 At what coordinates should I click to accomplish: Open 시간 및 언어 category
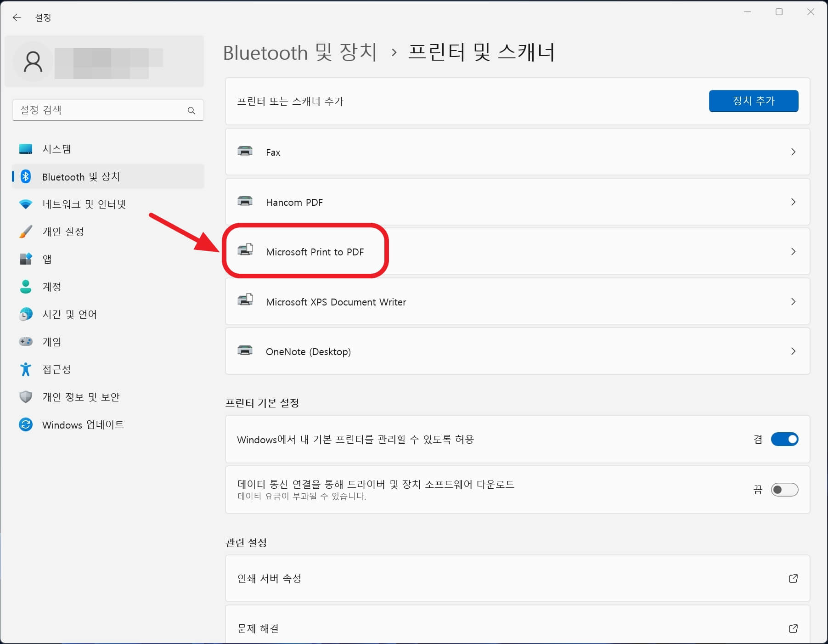click(x=108, y=314)
